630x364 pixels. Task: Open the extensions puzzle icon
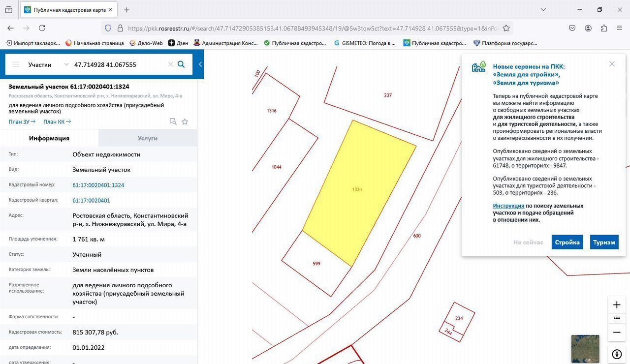pyautogui.click(x=604, y=28)
